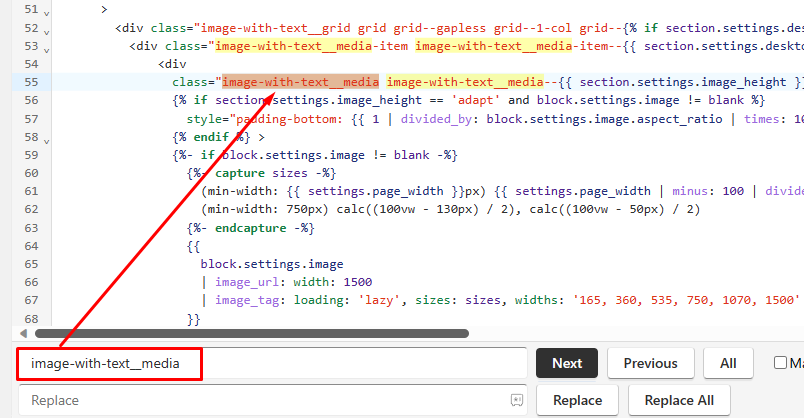The height and width of the screenshot is (418, 804).
Task: Click '<div' text on line 54
Action: [172, 64]
